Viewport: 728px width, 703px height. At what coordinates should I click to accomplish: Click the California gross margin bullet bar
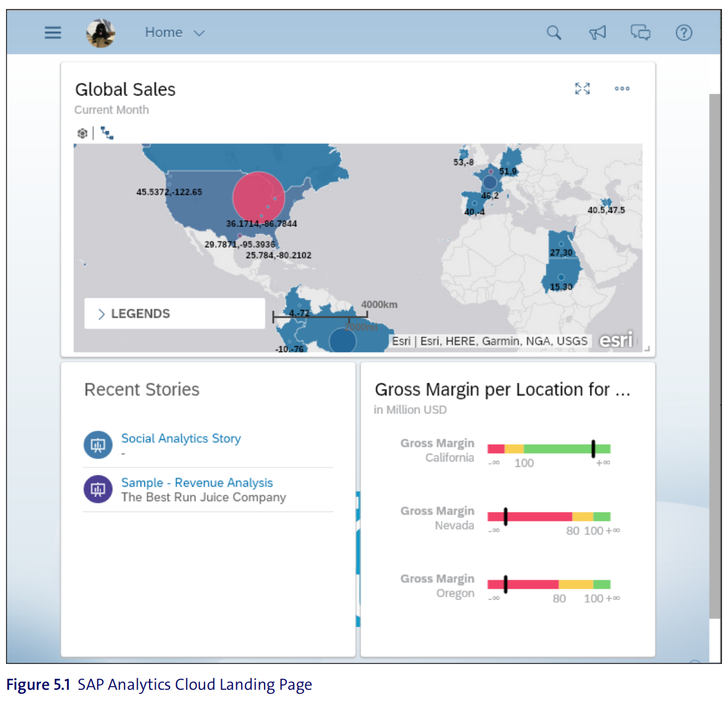pos(549,449)
